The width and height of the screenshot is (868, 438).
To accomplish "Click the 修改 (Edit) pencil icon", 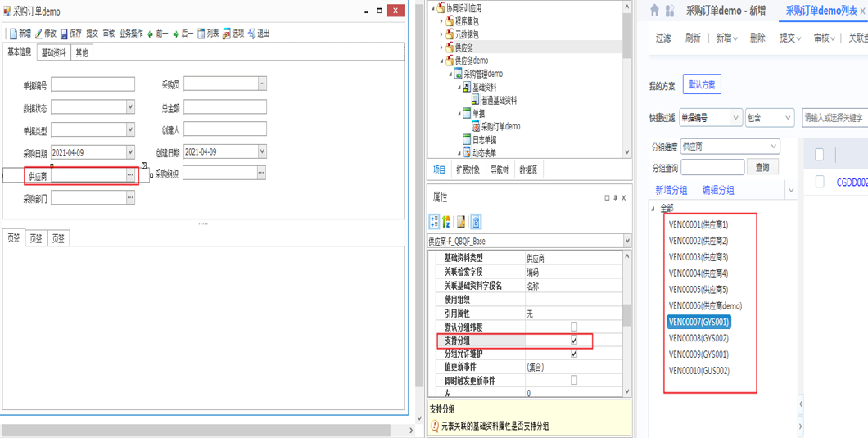I will pos(38,34).
